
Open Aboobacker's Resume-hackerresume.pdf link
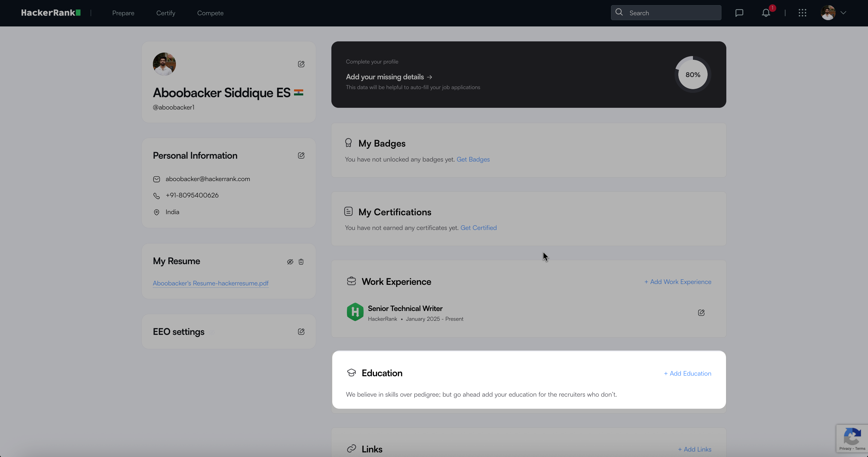[211, 283]
